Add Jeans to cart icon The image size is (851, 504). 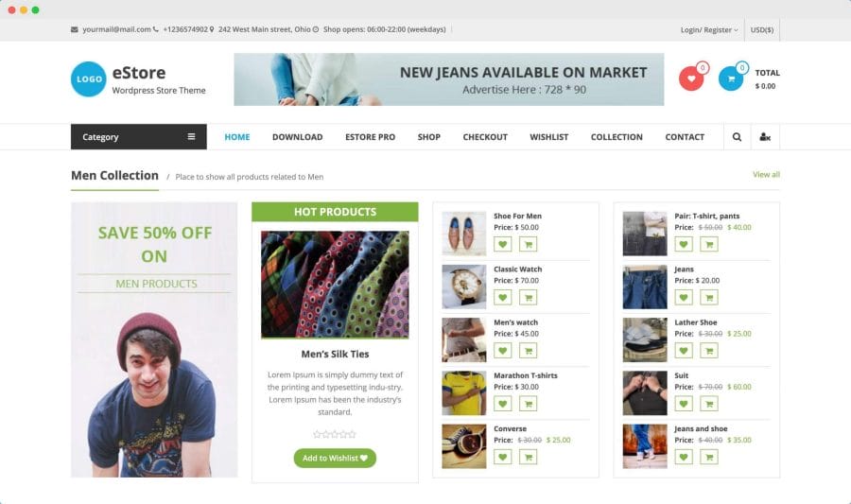click(x=708, y=297)
